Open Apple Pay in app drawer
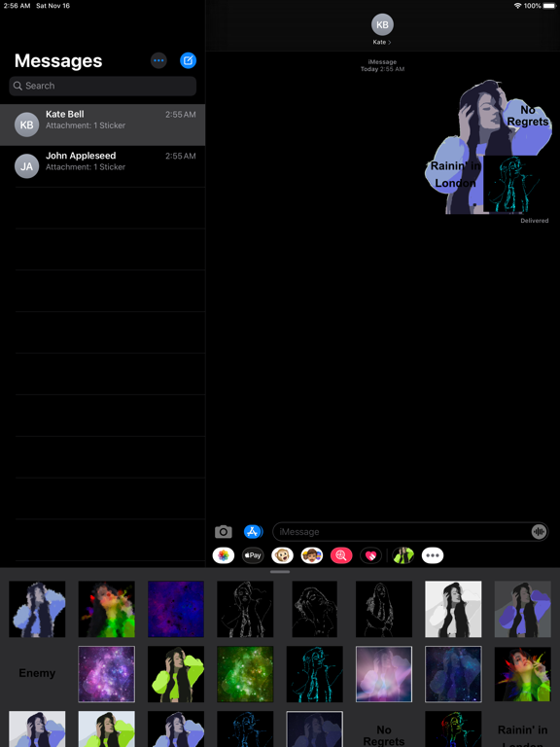 click(253, 555)
